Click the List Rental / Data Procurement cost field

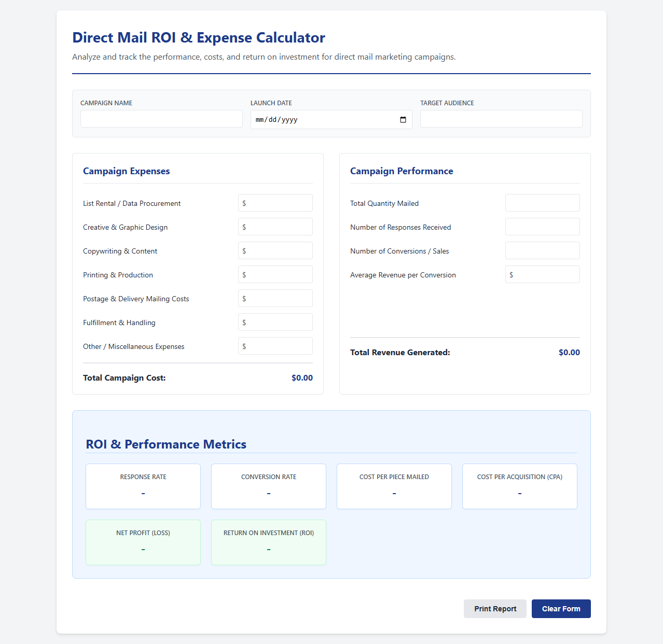coord(275,203)
